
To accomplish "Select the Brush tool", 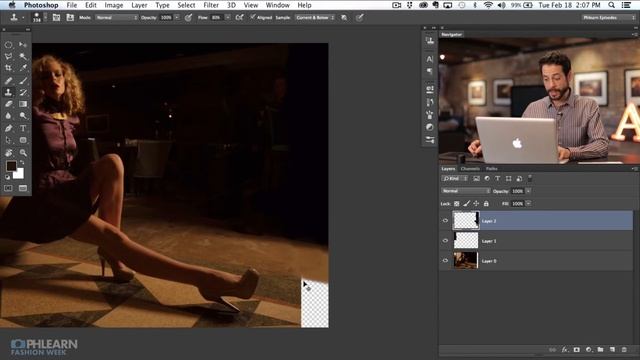I will pyautogui.click(x=23, y=80).
